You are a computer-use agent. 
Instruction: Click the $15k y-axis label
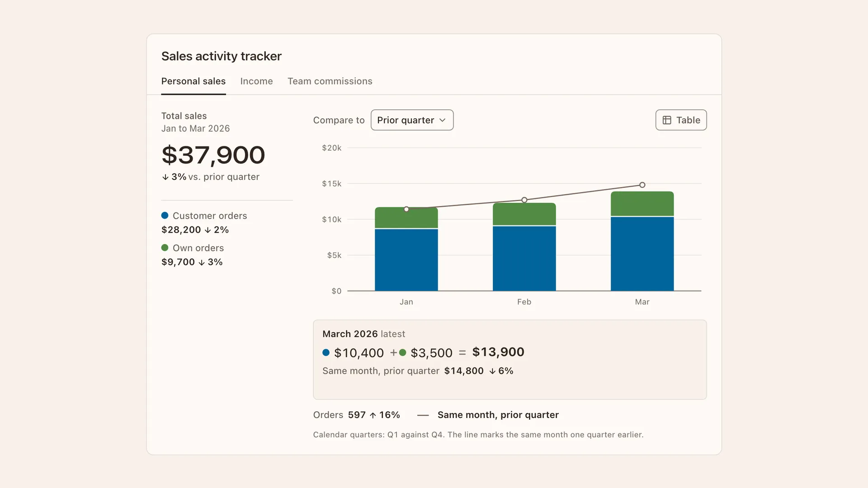(332, 183)
